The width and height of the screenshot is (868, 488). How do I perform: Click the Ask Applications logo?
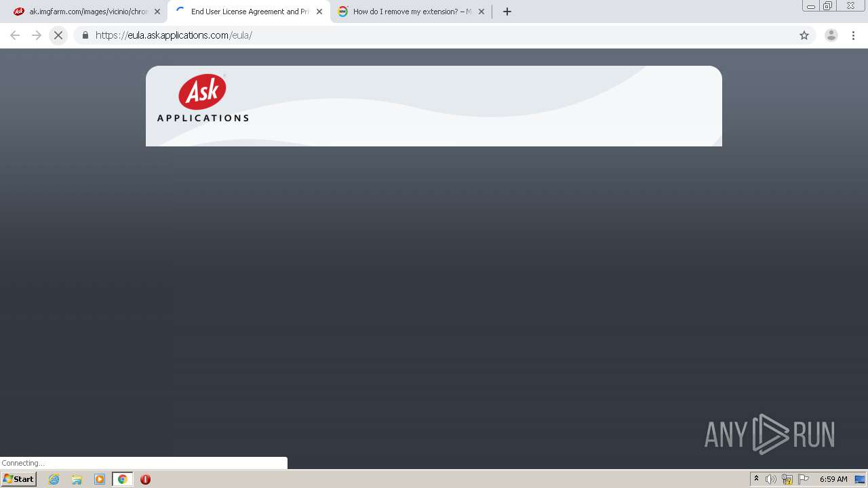coord(203,98)
